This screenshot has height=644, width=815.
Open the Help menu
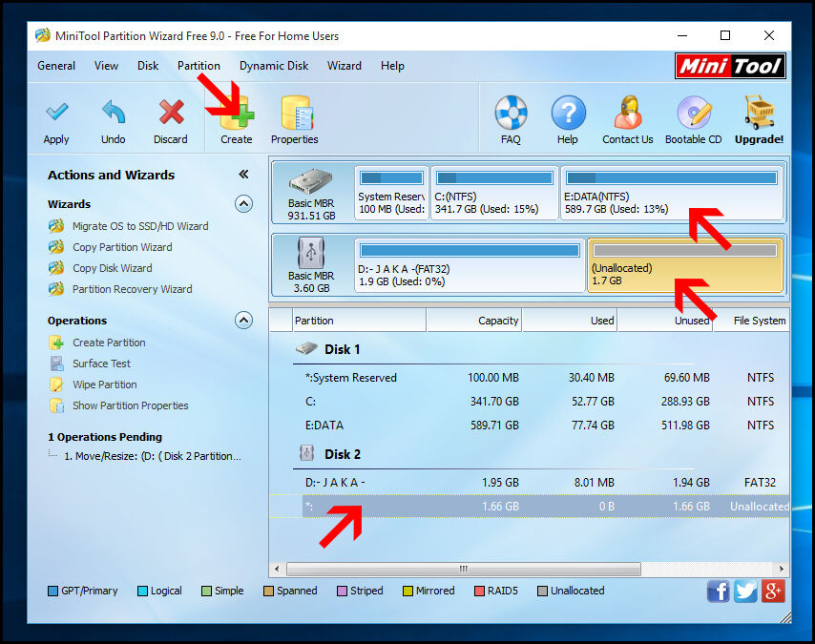[392, 66]
